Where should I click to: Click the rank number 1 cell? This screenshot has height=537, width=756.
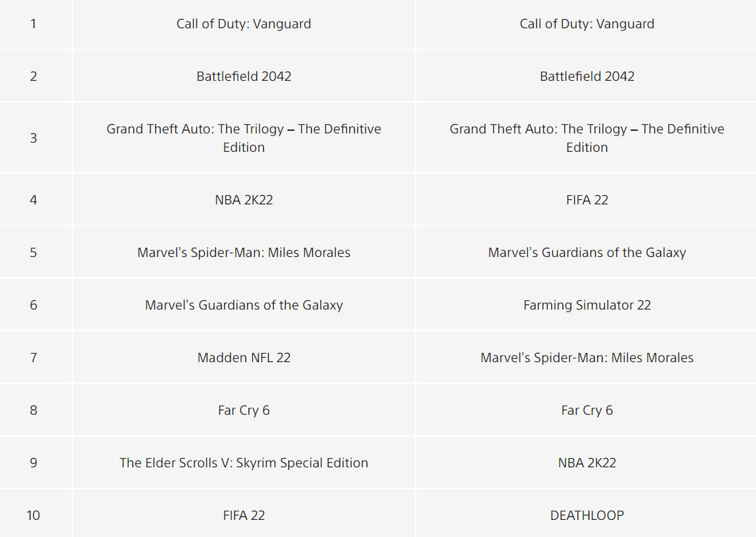coord(33,24)
